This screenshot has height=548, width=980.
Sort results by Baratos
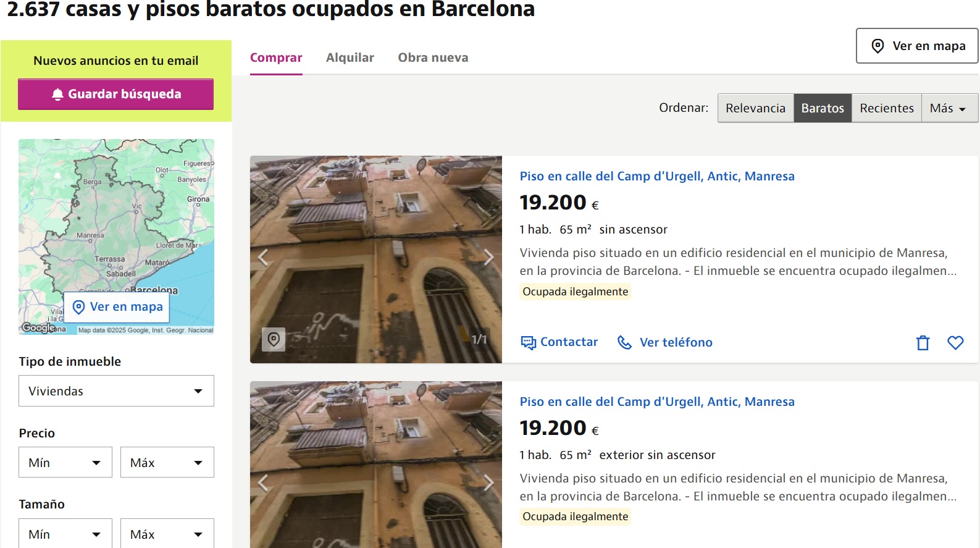[x=823, y=108]
